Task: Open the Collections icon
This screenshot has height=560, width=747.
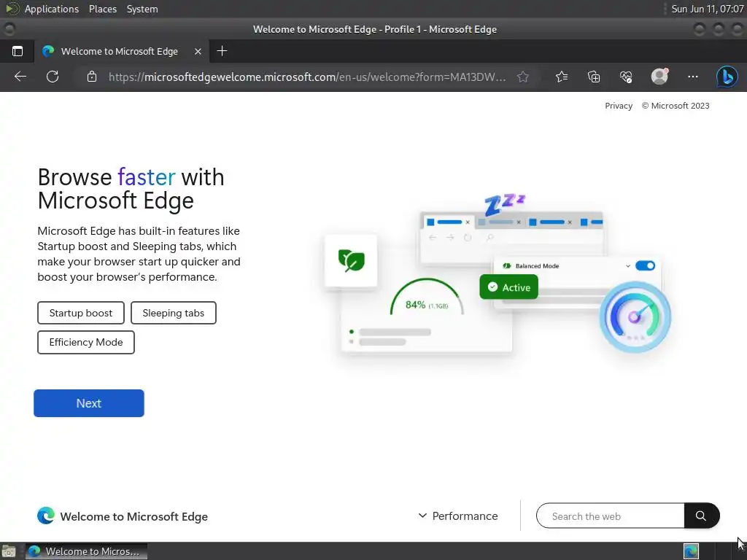Action: (594, 77)
